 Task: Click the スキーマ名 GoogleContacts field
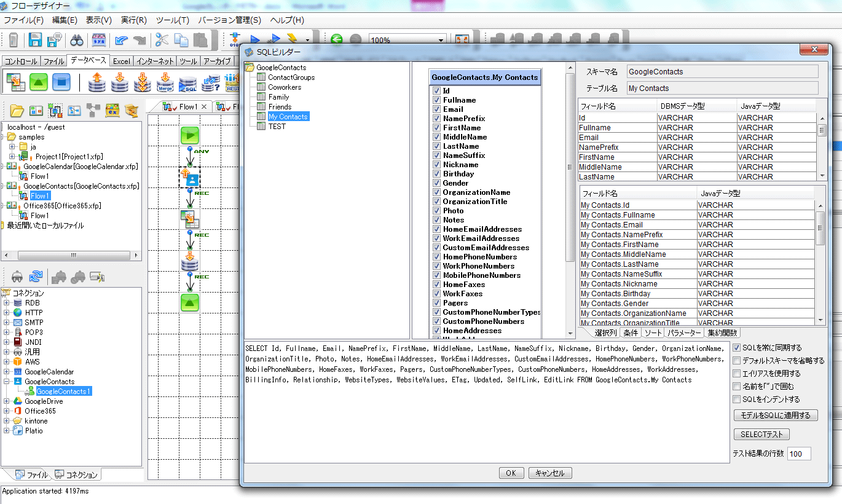723,72
